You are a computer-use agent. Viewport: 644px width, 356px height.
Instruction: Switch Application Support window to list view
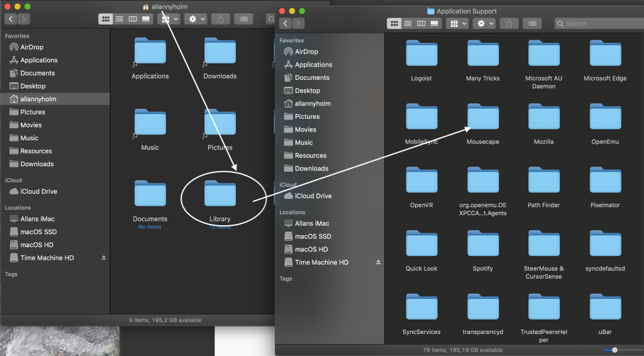tap(408, 23)
